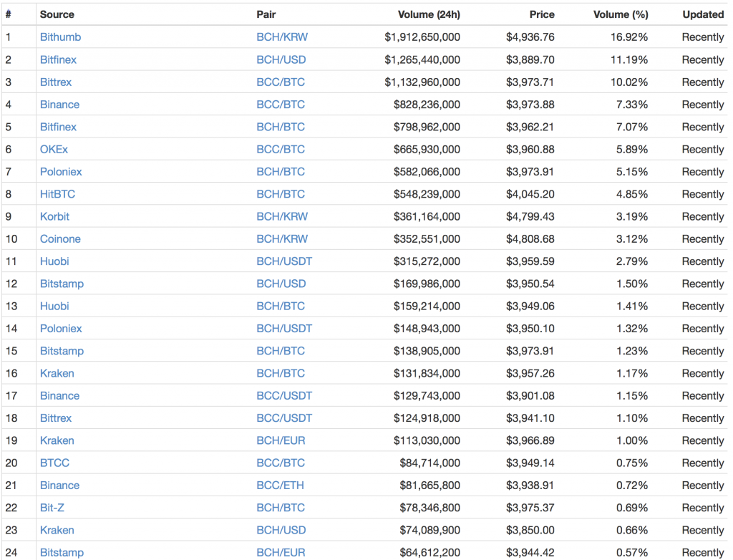Open BCC/USDT pair in Binance row 17

click(284, 396)
